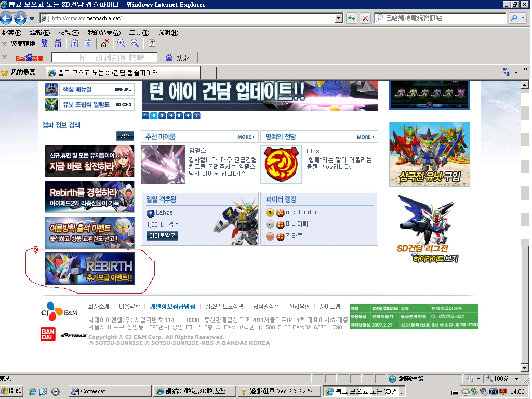Select banner page 2 indicator

154,116
